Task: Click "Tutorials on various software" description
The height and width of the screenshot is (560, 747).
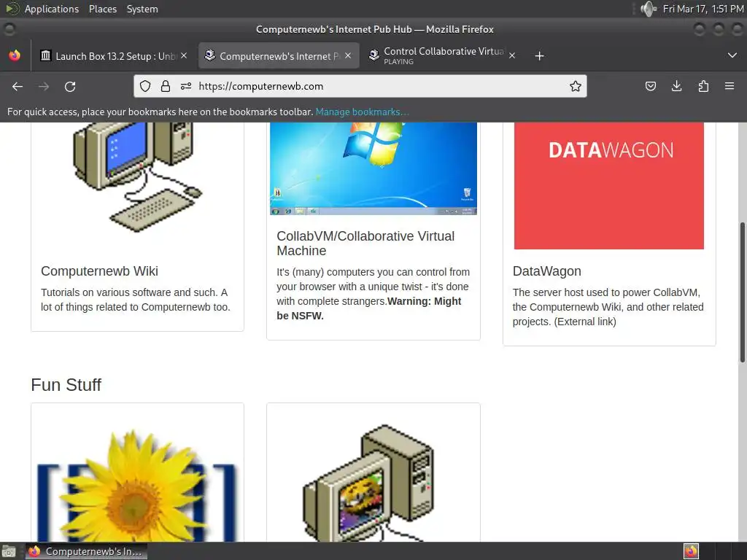Action: tap(135, 300)
